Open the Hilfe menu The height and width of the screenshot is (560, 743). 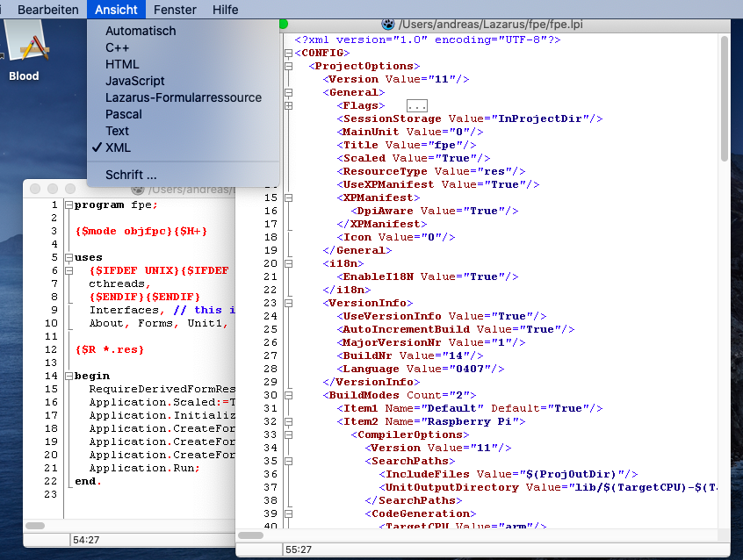[225, 10]
